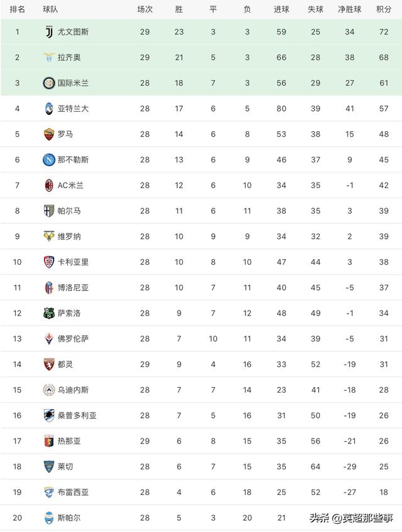
Task: Click the Napoli N logo
Action: tap(49, 159)
